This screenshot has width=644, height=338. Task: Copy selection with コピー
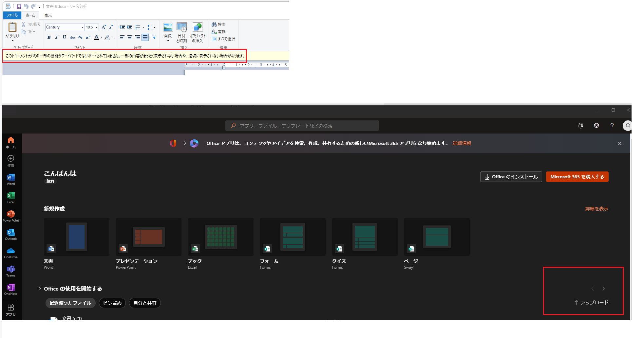click(28, 32)
